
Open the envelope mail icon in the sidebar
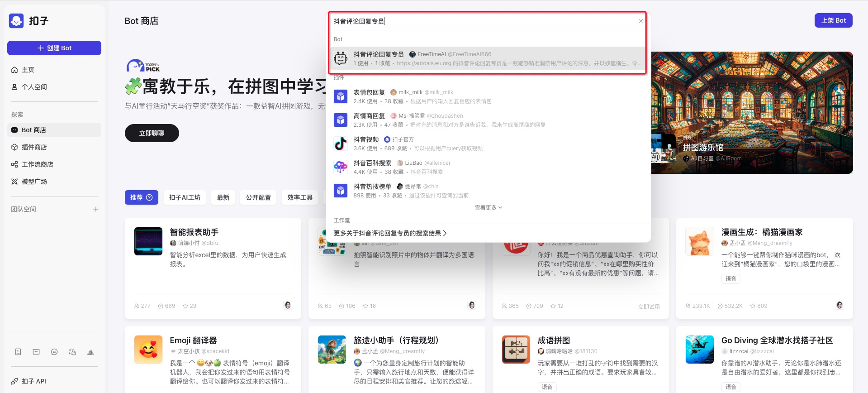(x=36, y=352)
